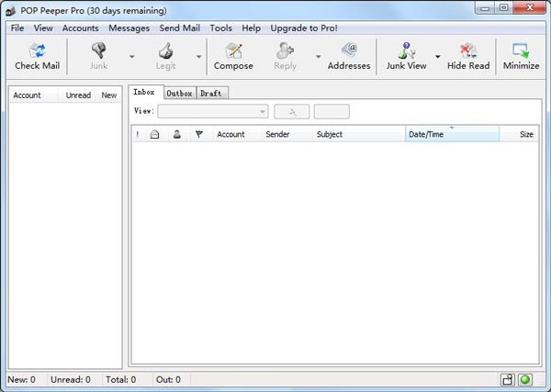551x392 pixels.
Task: Switch to the Draft tab
Action: [x=212, y=93]
